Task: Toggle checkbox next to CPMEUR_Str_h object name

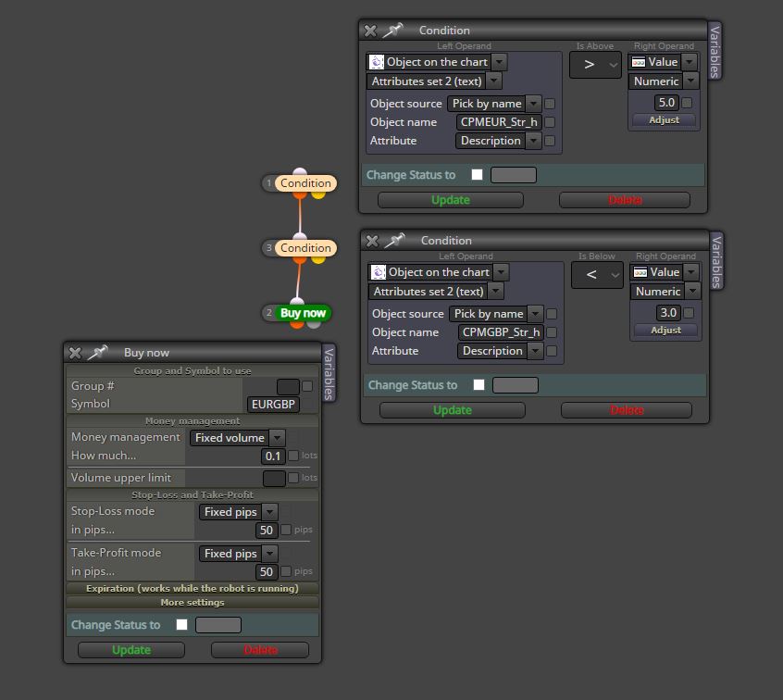Action: click(550, 122)
